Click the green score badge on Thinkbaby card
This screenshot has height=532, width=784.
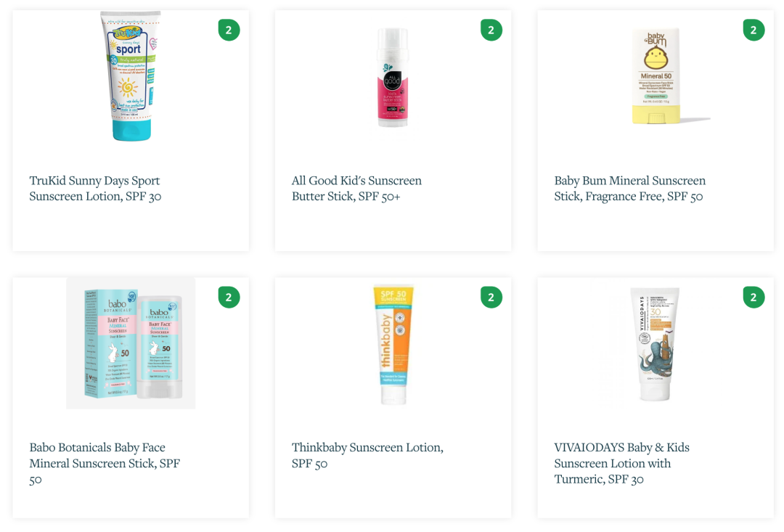[x=491, y=298]
